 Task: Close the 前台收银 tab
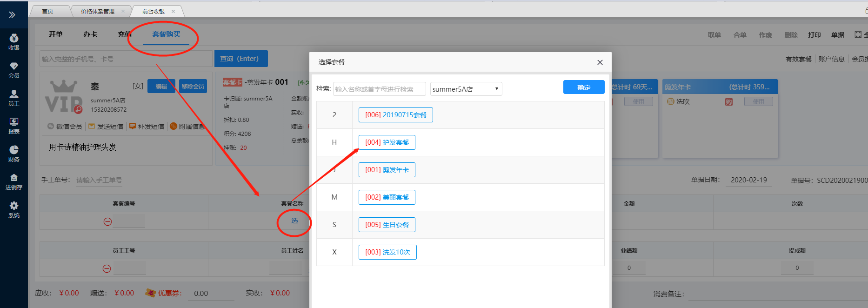pos(174,11)
